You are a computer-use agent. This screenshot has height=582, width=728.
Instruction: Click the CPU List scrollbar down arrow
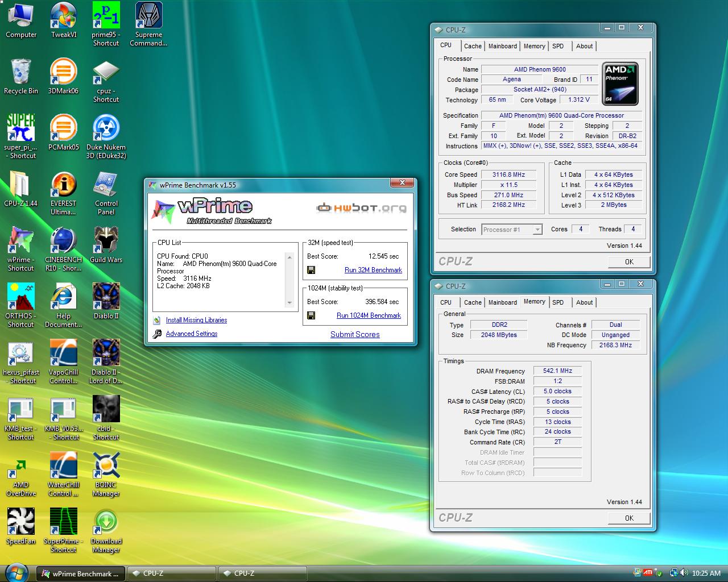coord(289,303)
